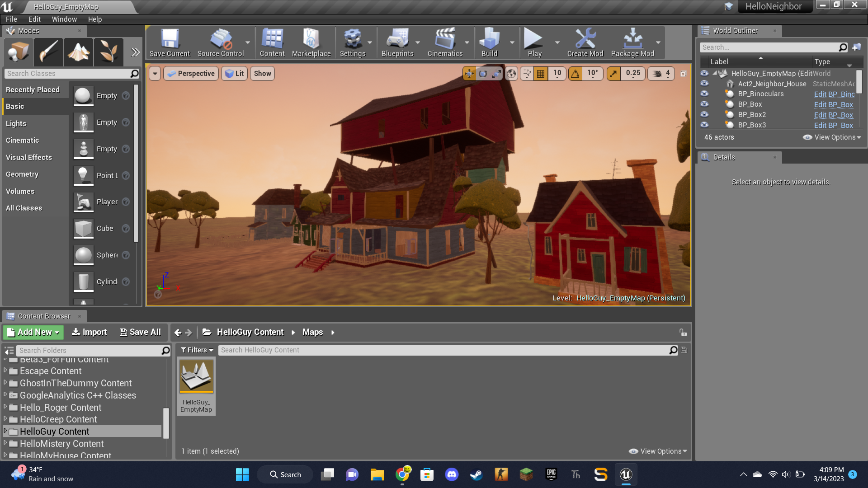Open the File menu
The image size is (868, 488).
tap(11, 19)
